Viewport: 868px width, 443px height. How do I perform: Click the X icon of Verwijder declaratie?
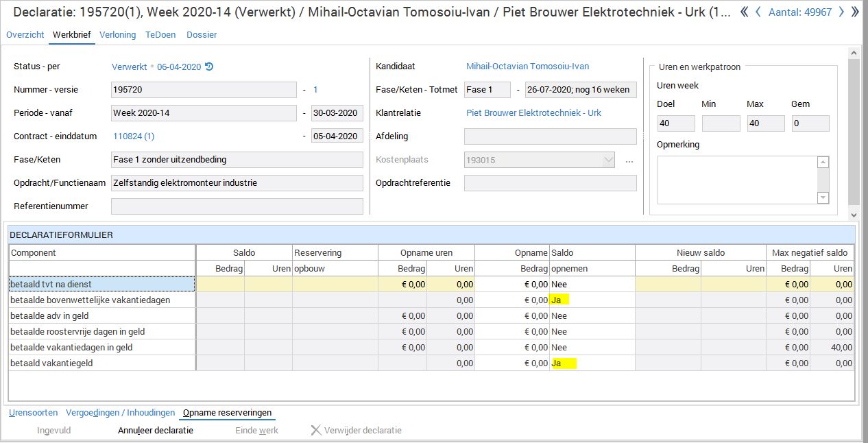(x=315, y=431)
